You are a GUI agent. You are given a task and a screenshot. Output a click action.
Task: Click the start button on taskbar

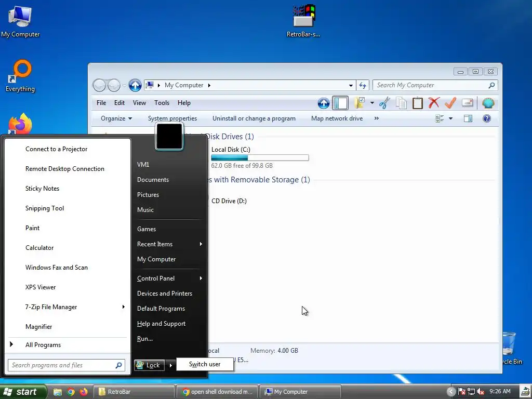click(x=23, y=392)
